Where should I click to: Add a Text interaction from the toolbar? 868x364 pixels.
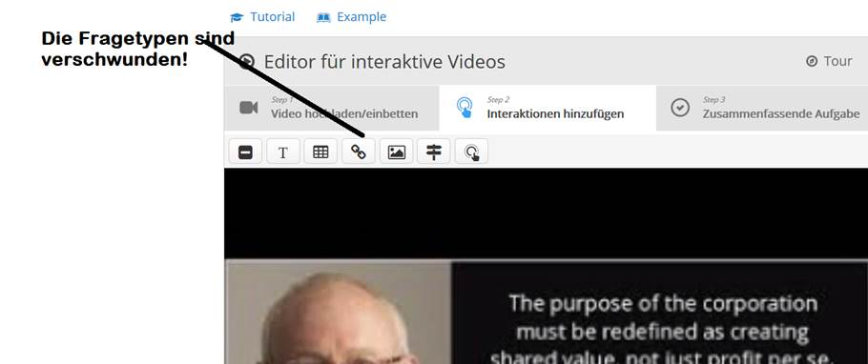283,152
